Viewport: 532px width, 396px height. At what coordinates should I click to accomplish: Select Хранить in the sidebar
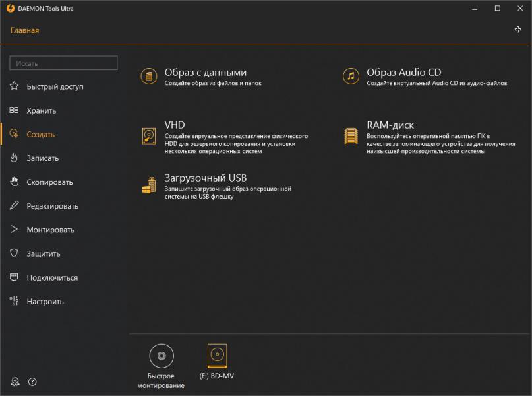(x=42, y=111)
